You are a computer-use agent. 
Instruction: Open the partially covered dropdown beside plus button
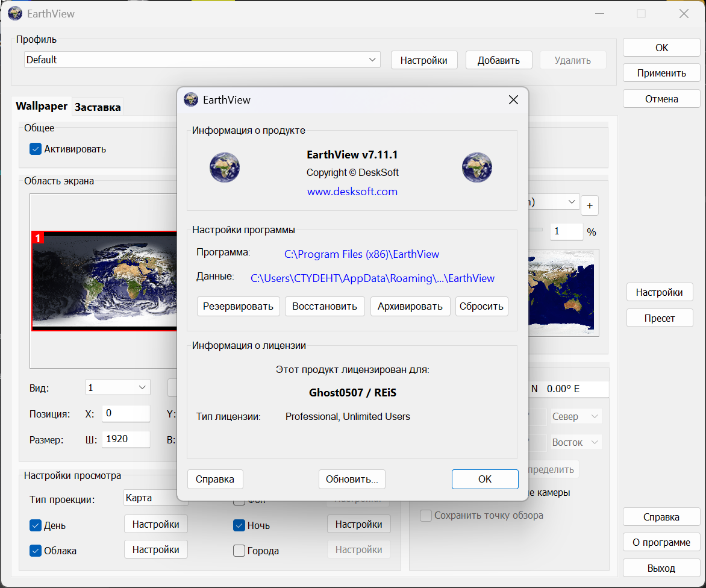(x=554, y=202)
